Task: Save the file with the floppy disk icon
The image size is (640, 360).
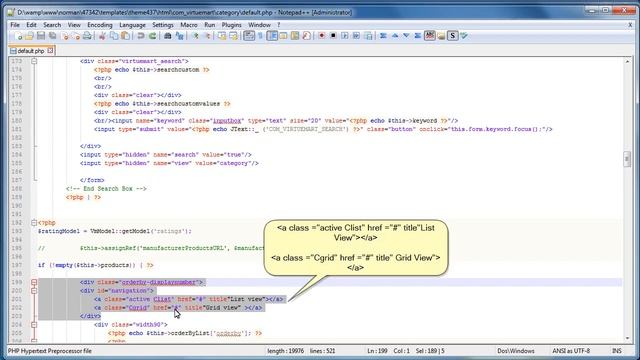Action: point(41,36)
